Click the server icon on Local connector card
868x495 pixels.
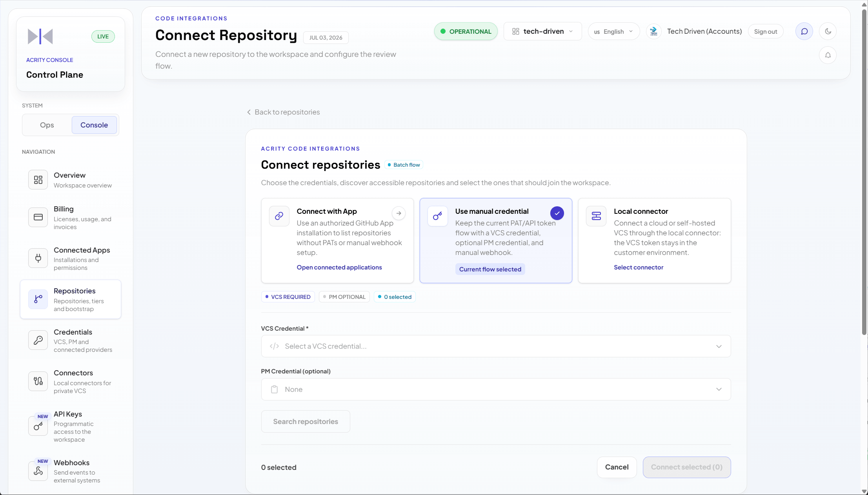pos(596,216)
